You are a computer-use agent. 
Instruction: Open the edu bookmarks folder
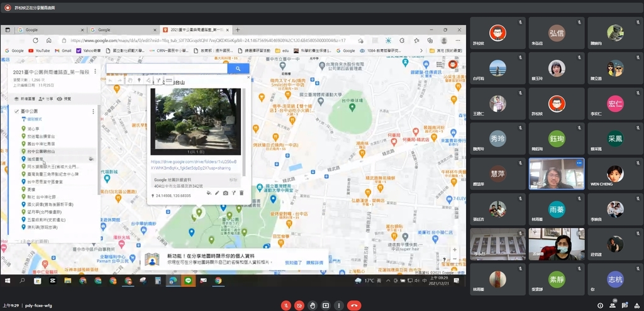coord(282,51)
